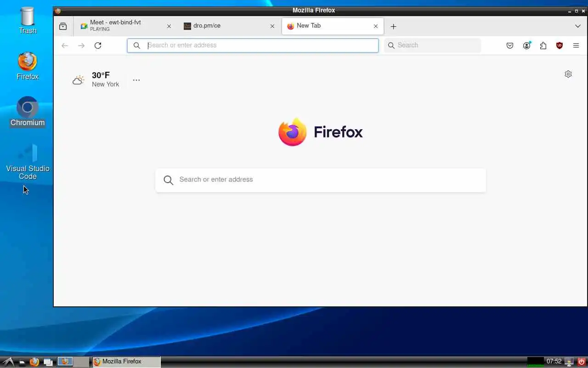Screen dimensions: 588x368
Task: Select the Trash desktop icon
Action: [28, 21]
